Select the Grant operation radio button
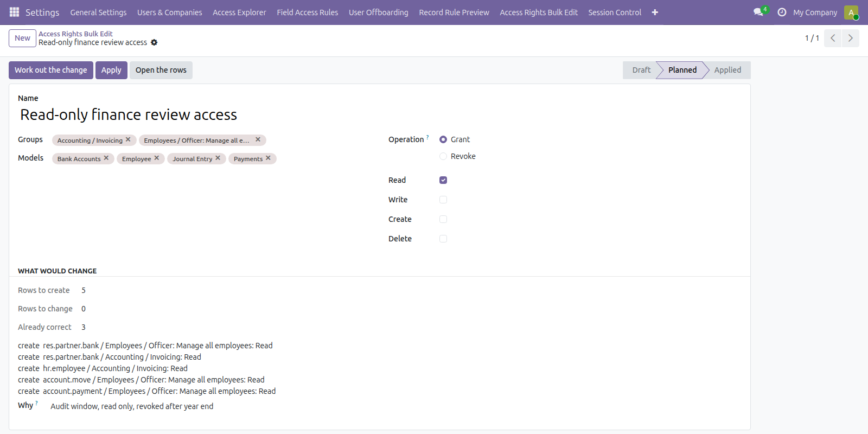This screenshot has height=434, width=868. (443, 139)
